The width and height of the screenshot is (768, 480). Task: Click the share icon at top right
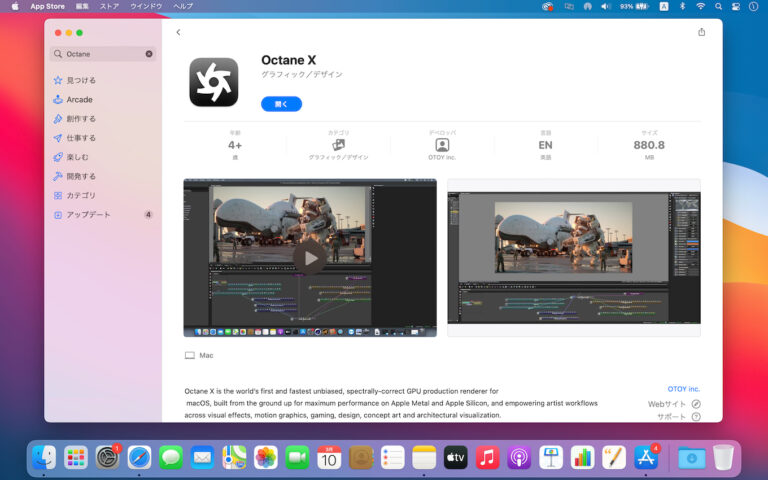click(x=701, y=32)
